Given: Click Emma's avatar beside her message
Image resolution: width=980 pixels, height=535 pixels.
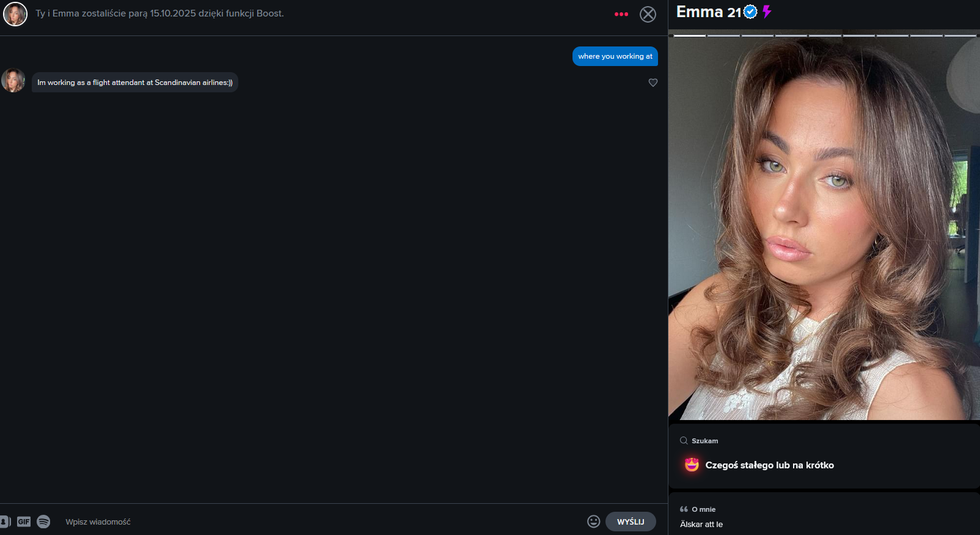Looking at the screenshot, I should (x=13, y=80).
